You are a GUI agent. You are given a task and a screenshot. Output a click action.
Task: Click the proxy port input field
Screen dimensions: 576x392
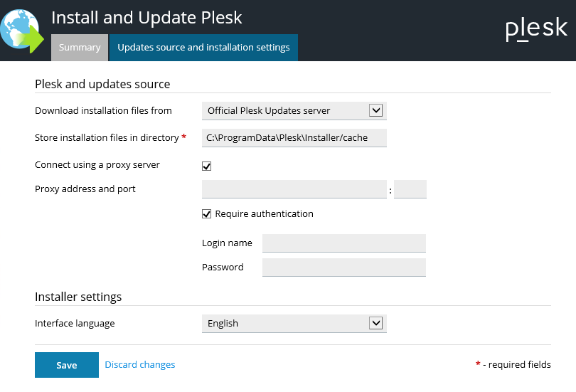click(x=410, y=189)
